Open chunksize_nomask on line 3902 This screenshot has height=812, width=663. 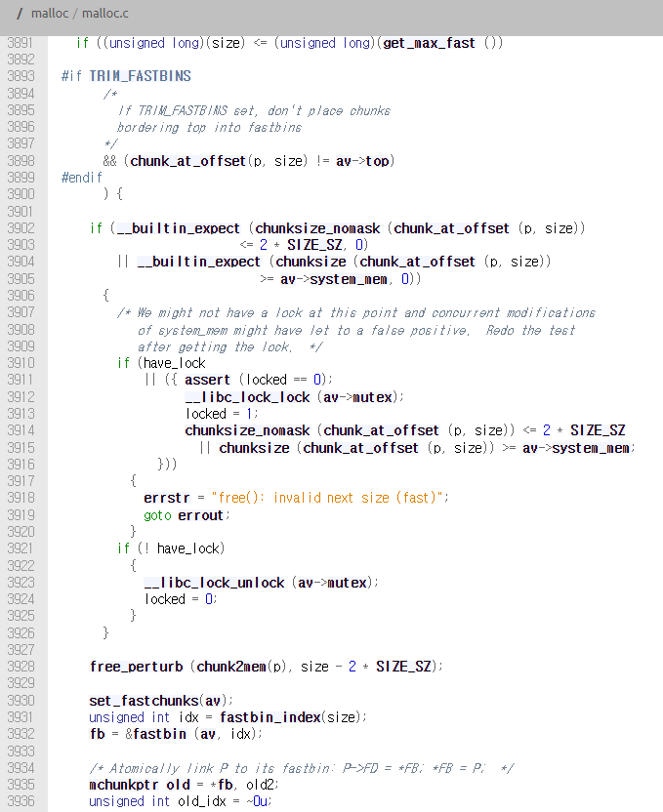[317, 228]
